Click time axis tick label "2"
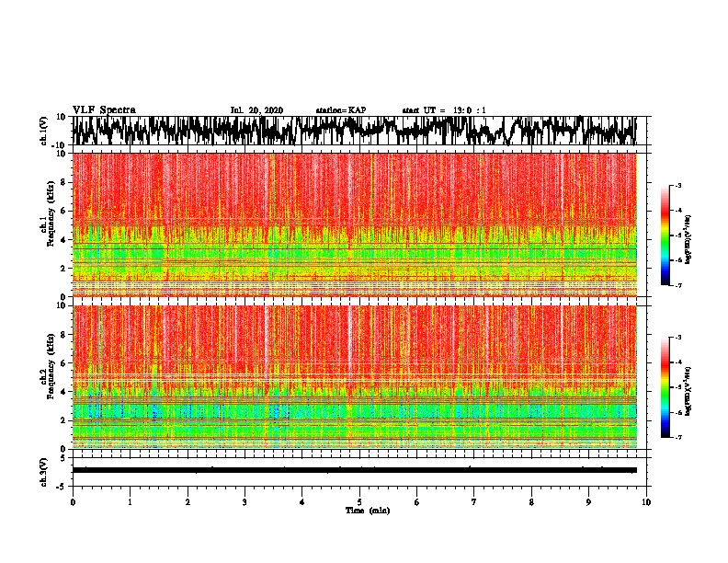This screenshot has height=563, width=728. (x=188, y=502)
